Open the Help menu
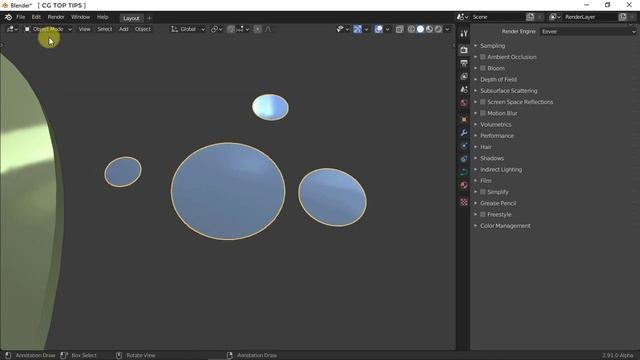Screen dimensions: 640x360 [102, 17]
